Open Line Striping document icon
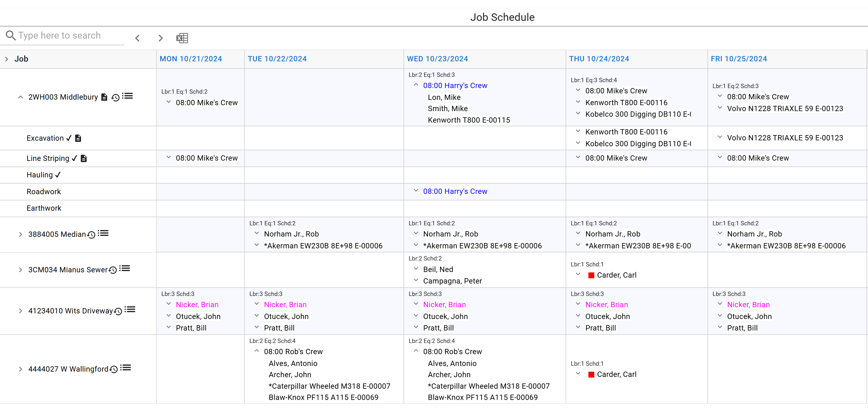This screenshot has width=868, height=408. click(x=84, y=158)
